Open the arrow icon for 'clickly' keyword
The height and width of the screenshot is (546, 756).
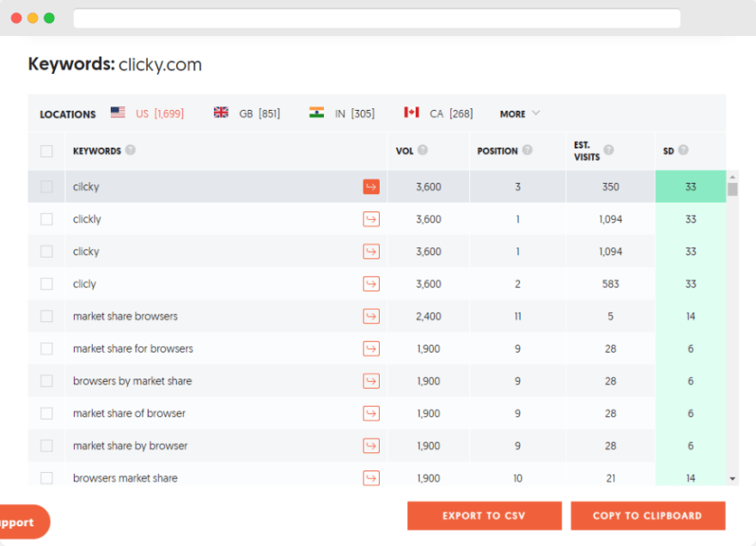[x=371, y=219]
